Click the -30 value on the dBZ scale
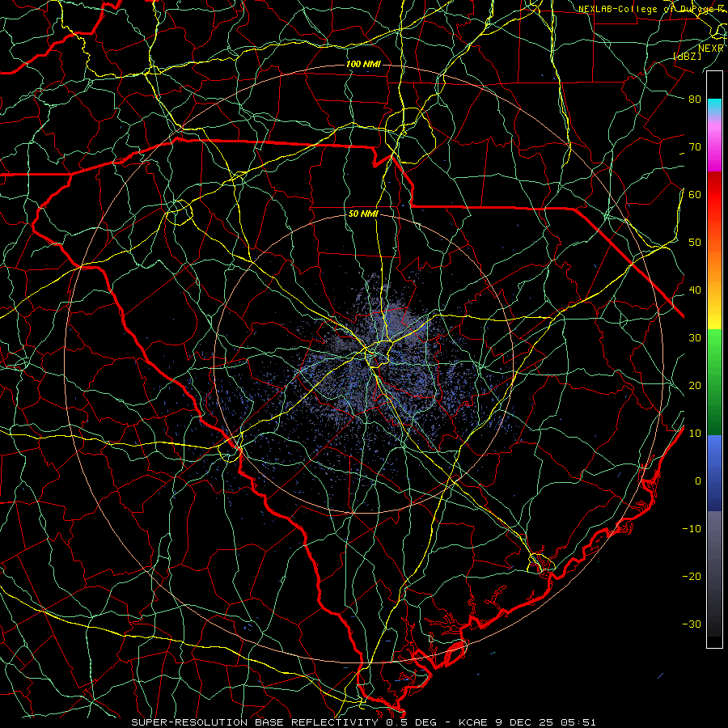Viewport: 728px width, 728px height. point(692,624)
